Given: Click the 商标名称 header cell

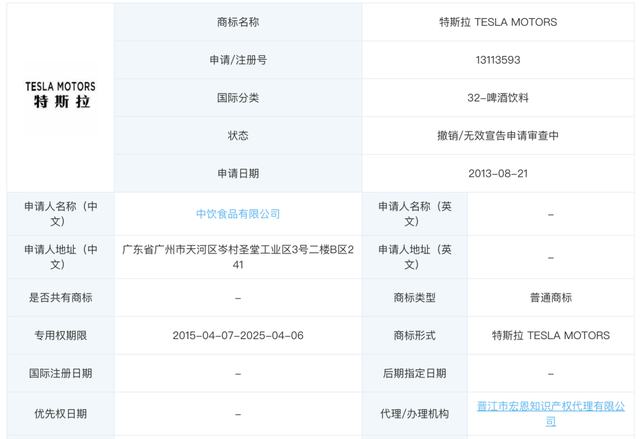Looking at the screenshot, I should click(x=238, y=22).
